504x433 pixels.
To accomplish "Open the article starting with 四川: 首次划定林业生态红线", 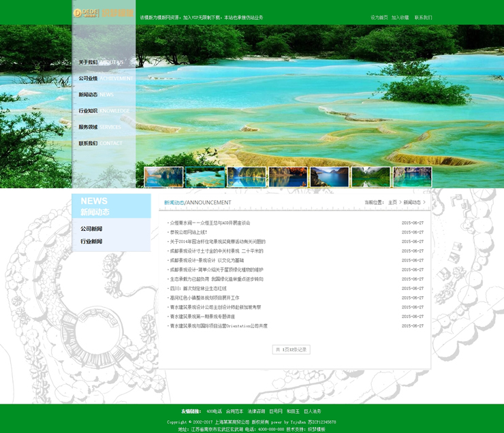I will click(x=198, y=289).
